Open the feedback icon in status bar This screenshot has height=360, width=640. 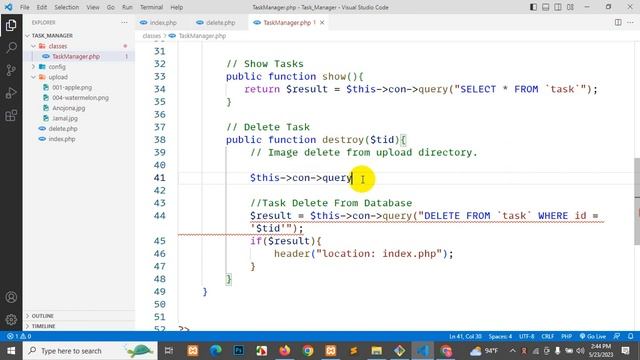617,336
